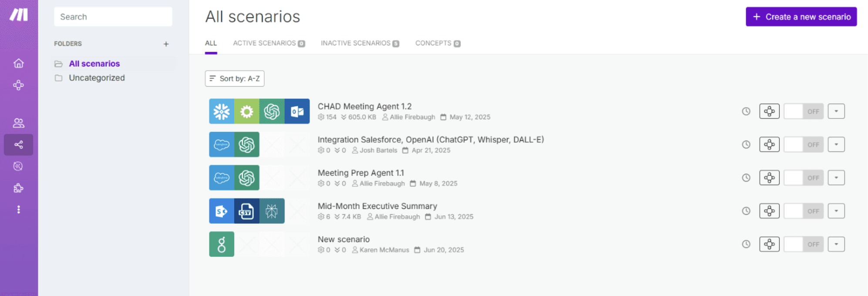Expand options menu for CHAD Meeting Agent 1.2
The width and height of the screenshot is (868, 296).
pyautogui.click(x=836, y=111)
